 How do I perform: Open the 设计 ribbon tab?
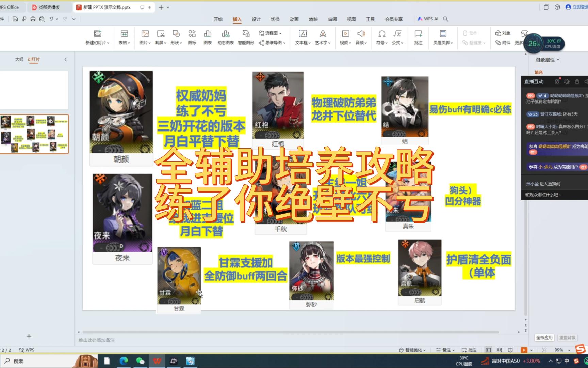[x=256, y=19]
